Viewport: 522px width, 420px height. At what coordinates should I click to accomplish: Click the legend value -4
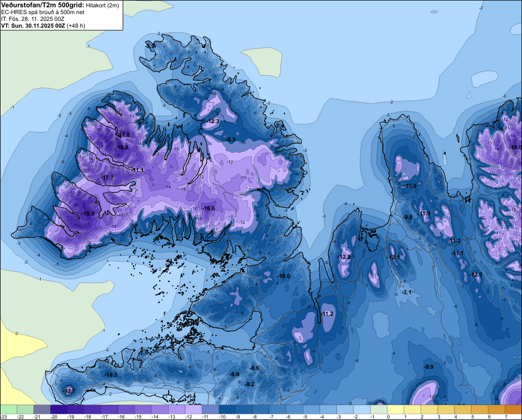[322, 417]
